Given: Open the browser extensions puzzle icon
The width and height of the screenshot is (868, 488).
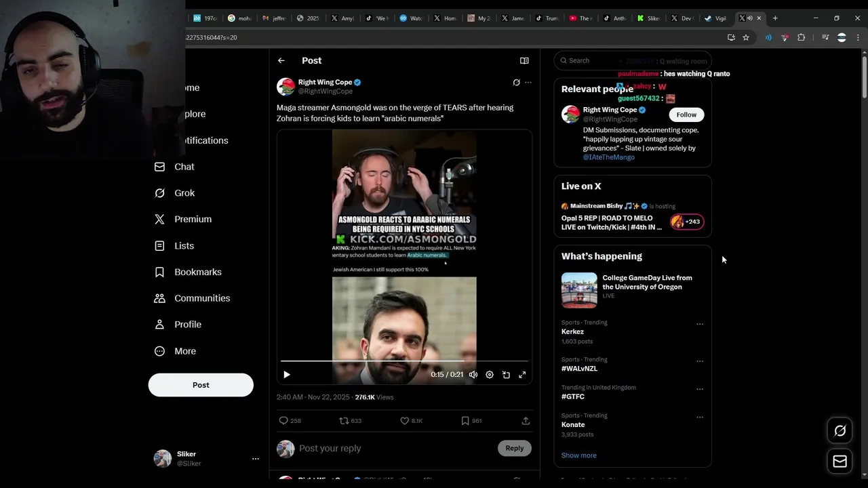Looking at the screenshot, I should click(x=801, y=37).
